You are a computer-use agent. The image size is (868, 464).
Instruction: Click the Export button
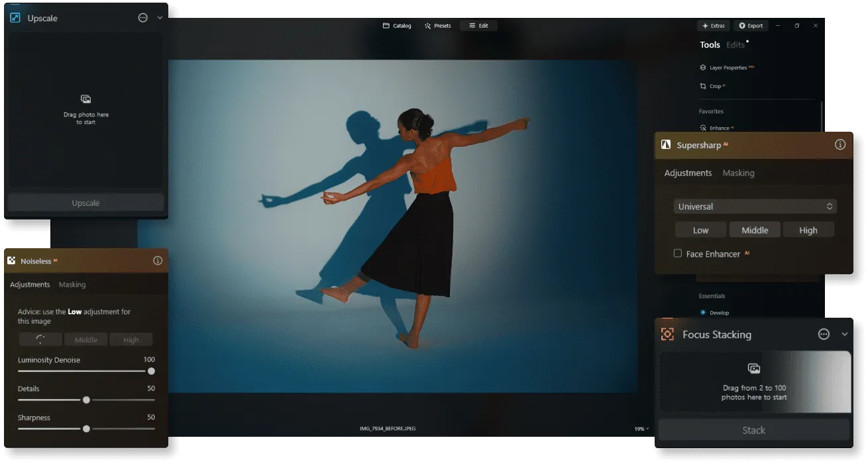click(751, 26)
